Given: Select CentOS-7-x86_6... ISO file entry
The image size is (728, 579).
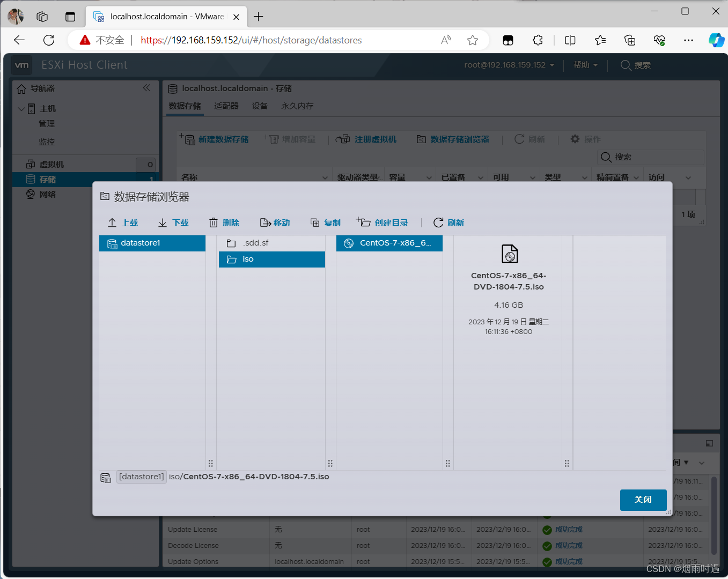Looking at the screenshot, I should (x=389, y=243).
